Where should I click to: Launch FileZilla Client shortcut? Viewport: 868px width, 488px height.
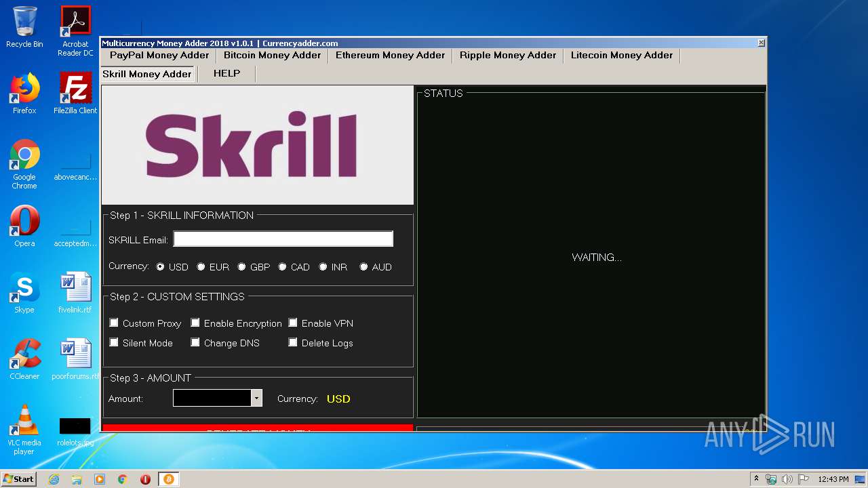[75, 94]
